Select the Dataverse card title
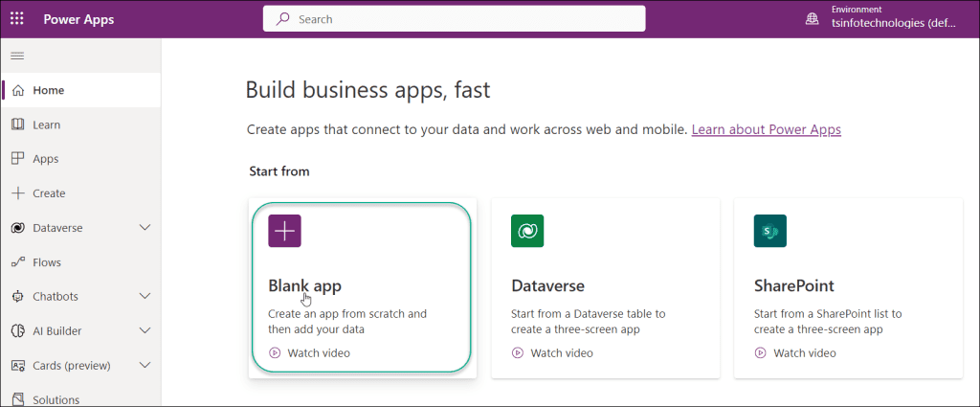This screenshot has height=407, width=980. tap(547, 285)
